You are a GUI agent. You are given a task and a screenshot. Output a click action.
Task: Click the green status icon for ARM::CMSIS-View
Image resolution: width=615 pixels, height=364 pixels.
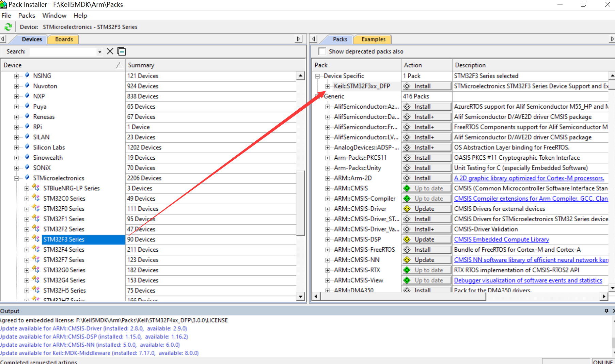click(407, 280)
